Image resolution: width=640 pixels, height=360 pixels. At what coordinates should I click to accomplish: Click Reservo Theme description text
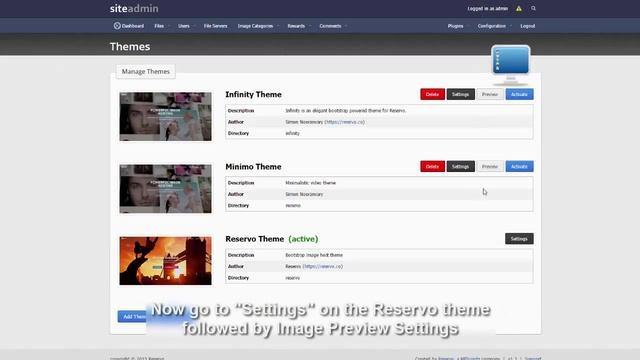tap(314, 255)
